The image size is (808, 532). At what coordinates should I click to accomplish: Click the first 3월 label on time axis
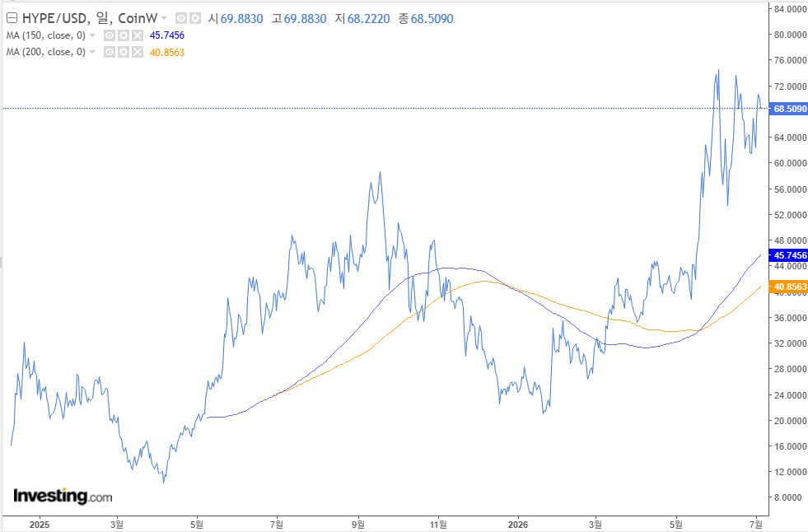click(x=117, y=525)
